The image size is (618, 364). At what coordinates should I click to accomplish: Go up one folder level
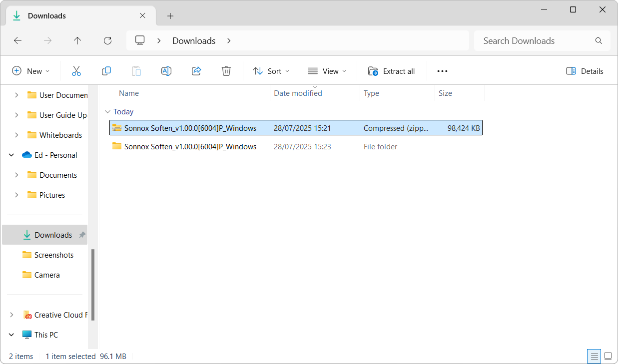pyautogui.click(x=77, y=40)
